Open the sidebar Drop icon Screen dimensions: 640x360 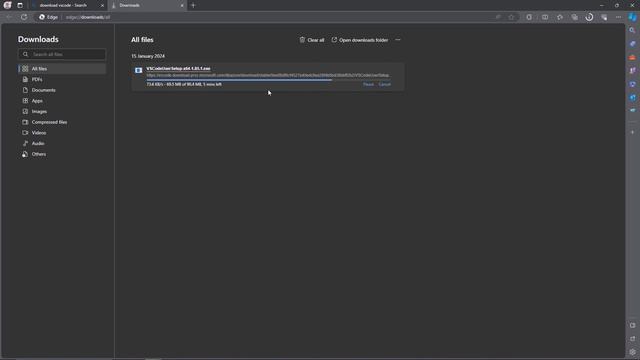pos(632,110)
